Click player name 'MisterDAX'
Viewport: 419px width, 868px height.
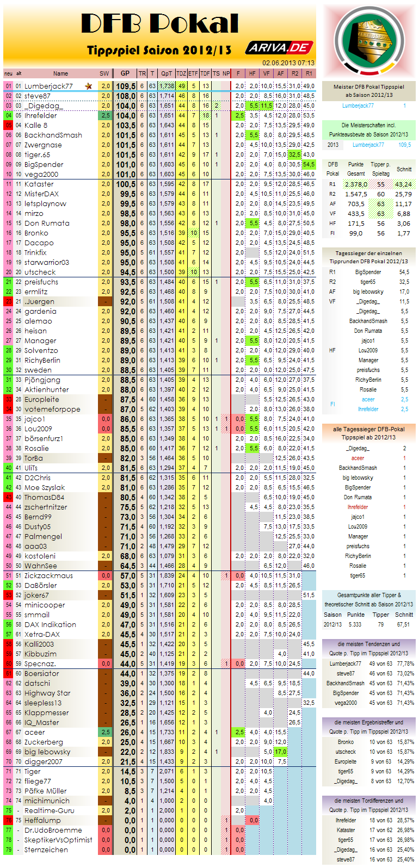tap(41, 194)
